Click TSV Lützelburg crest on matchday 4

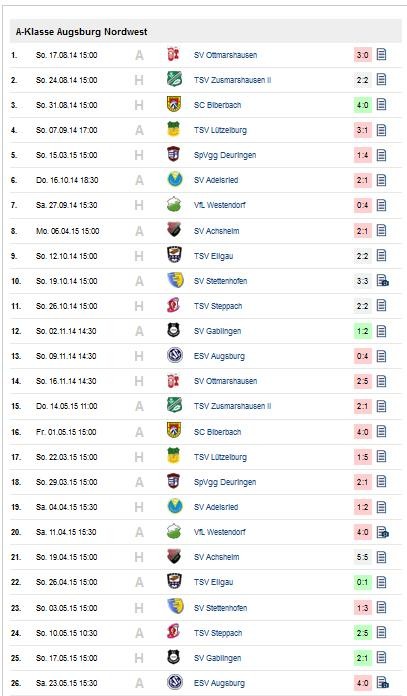pos(174,130)
